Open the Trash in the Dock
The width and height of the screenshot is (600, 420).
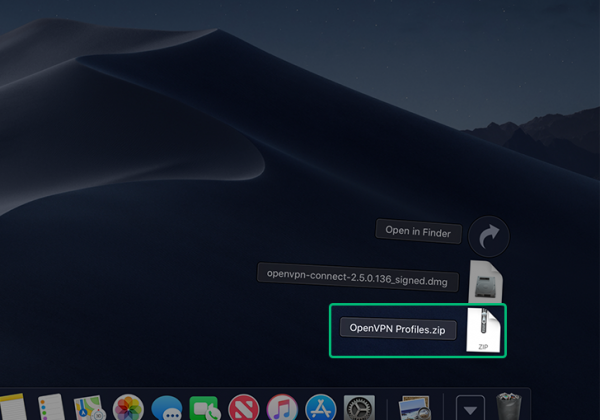(509, 407)
